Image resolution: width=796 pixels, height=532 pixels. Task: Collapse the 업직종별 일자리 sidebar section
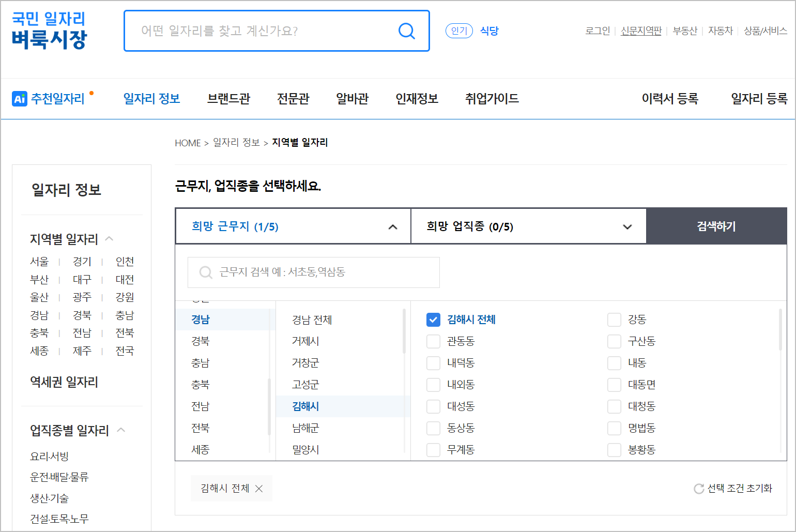(121, 430)
